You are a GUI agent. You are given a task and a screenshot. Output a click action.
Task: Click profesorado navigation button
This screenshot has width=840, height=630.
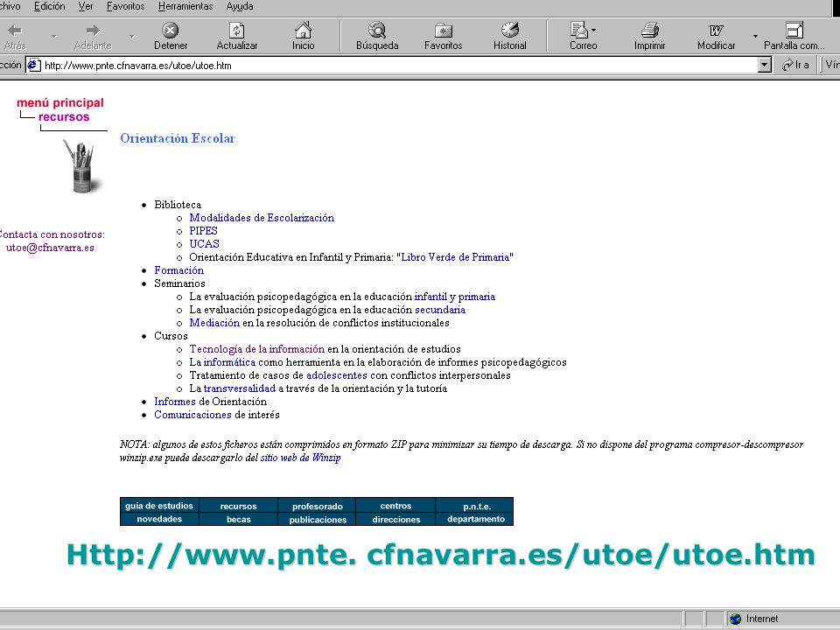[317, 506]
